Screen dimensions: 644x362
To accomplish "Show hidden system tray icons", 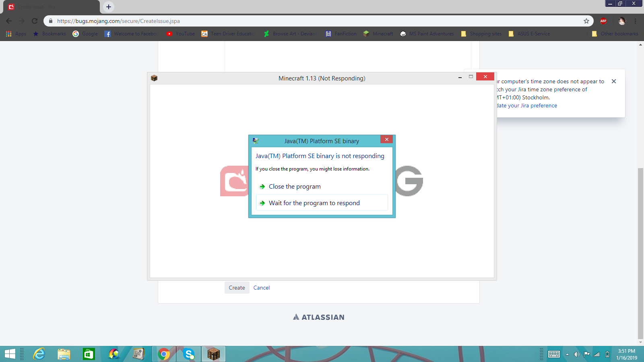I will click(567, 354).
